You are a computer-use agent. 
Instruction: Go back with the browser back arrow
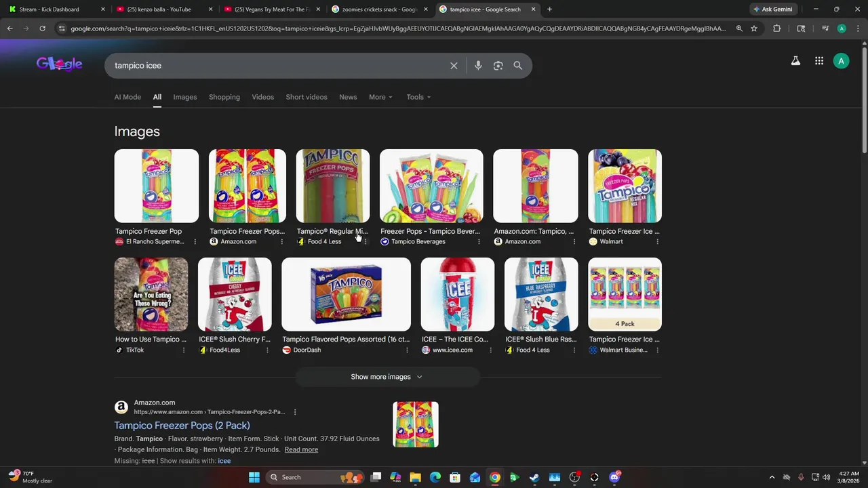(9, 28)
